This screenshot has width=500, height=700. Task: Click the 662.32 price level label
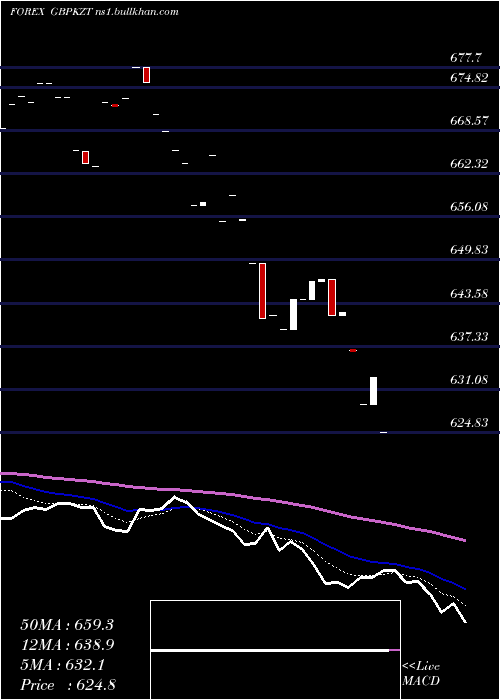469,164
